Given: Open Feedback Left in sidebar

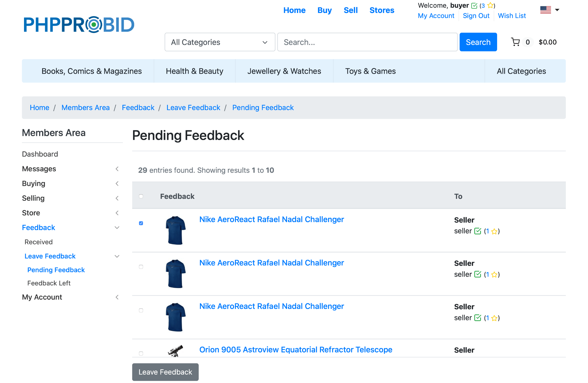Looking at the screenshot, I should tap(49, 283).
